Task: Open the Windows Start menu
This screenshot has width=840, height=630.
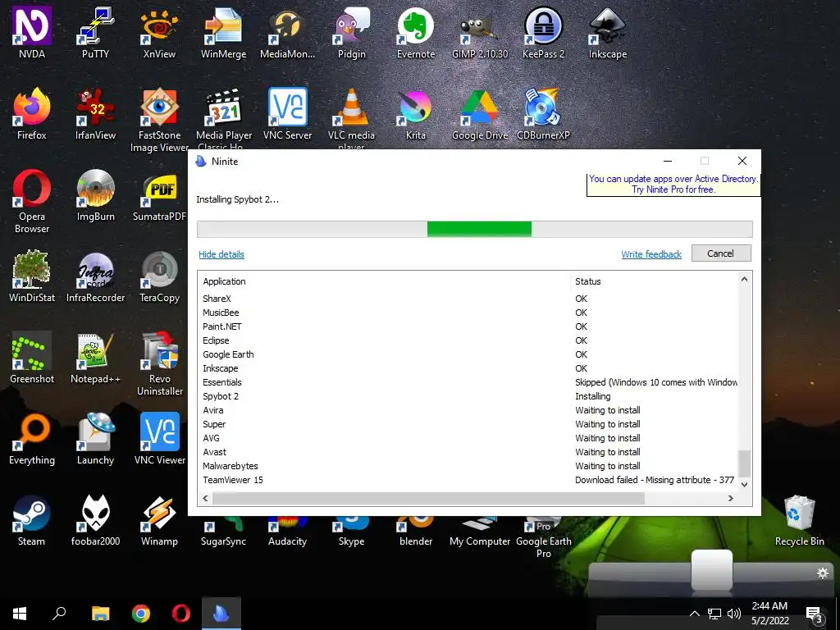Action: [20, 614]
